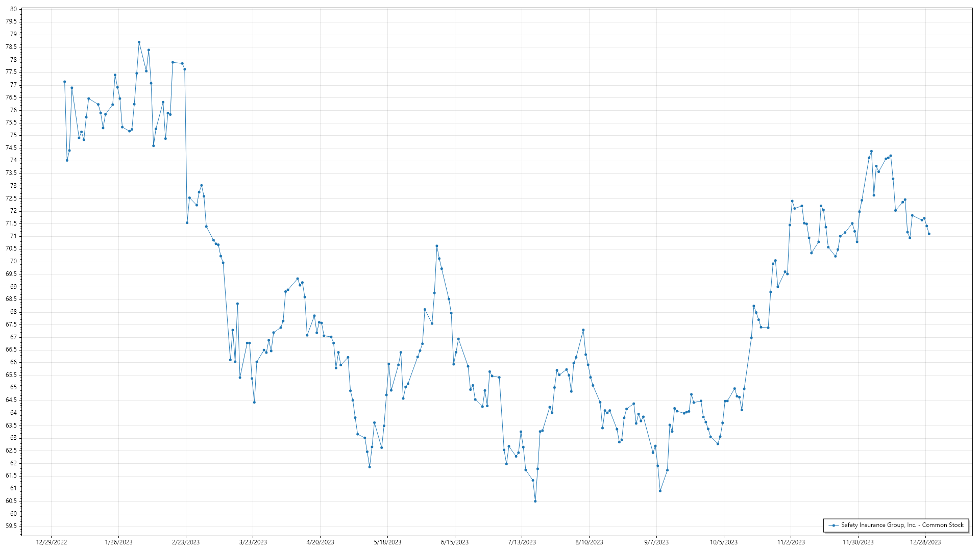Click the December peak point near 74.4

tap(871, 152)
